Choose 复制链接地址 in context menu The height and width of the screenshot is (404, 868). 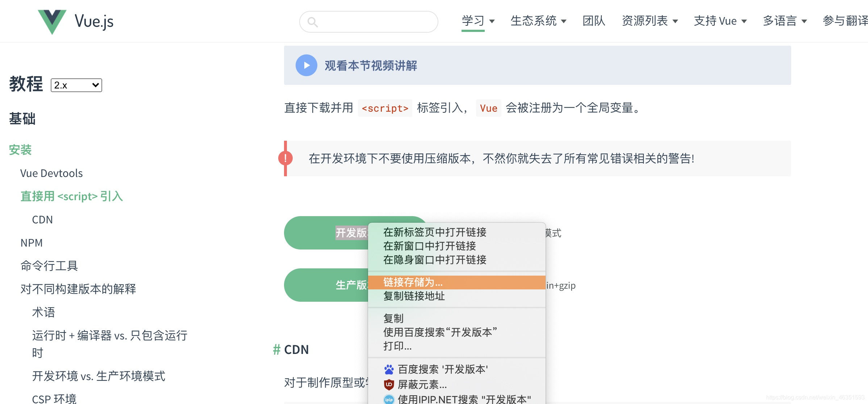pos(457,296)
